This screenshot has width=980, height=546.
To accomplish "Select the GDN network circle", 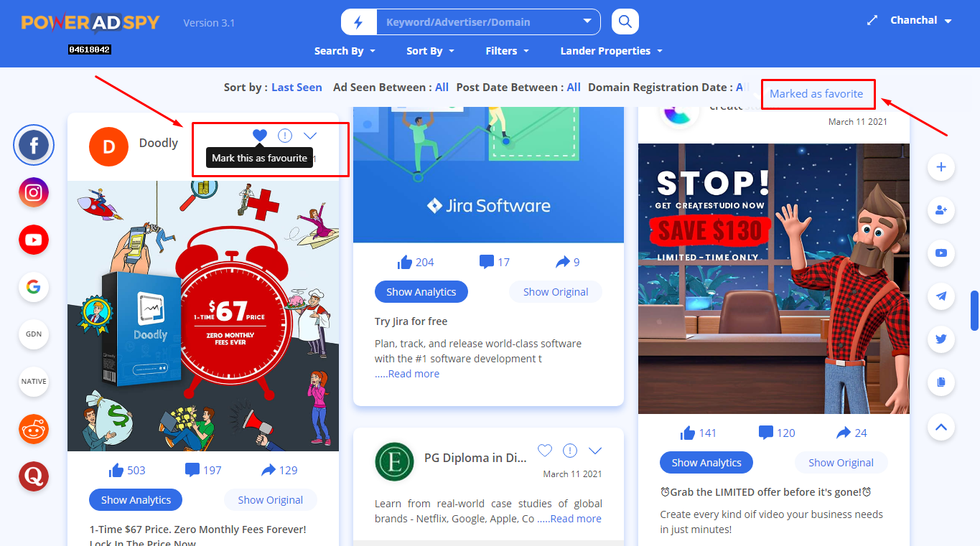I will click(34, 334).
